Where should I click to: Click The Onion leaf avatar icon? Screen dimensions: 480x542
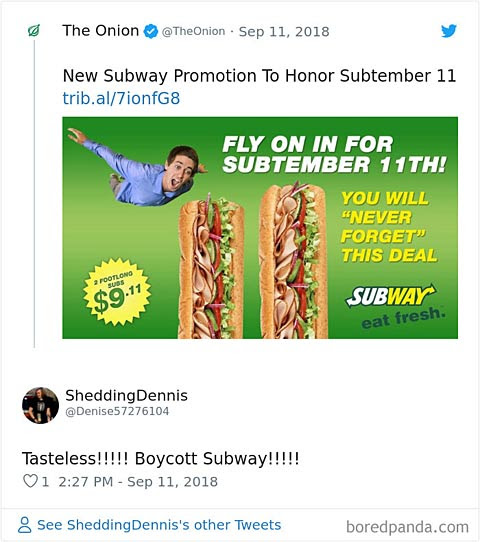(34, 31)
